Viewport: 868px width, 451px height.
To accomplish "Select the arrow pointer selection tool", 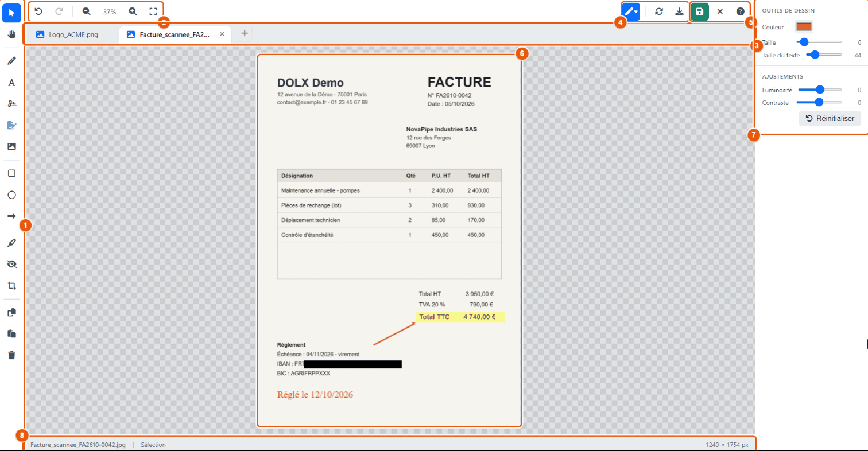I will 11,13.
